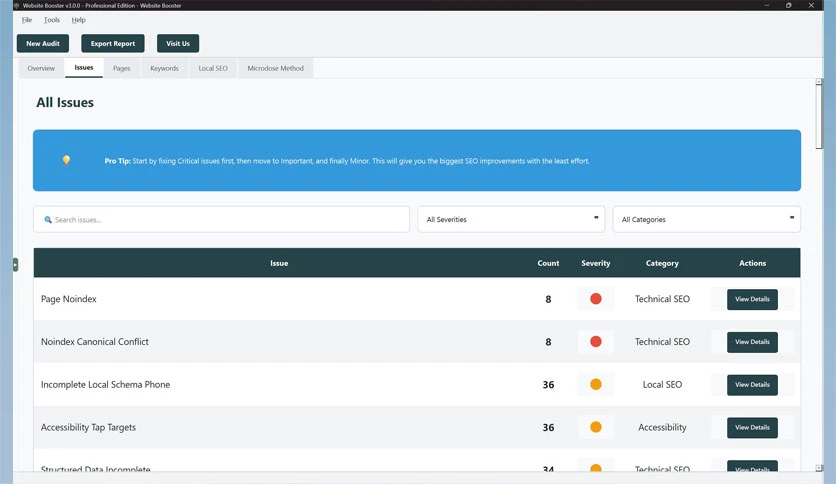Export the report with Export Report
This screenshot has height=484, width=836.
[112, 44]
